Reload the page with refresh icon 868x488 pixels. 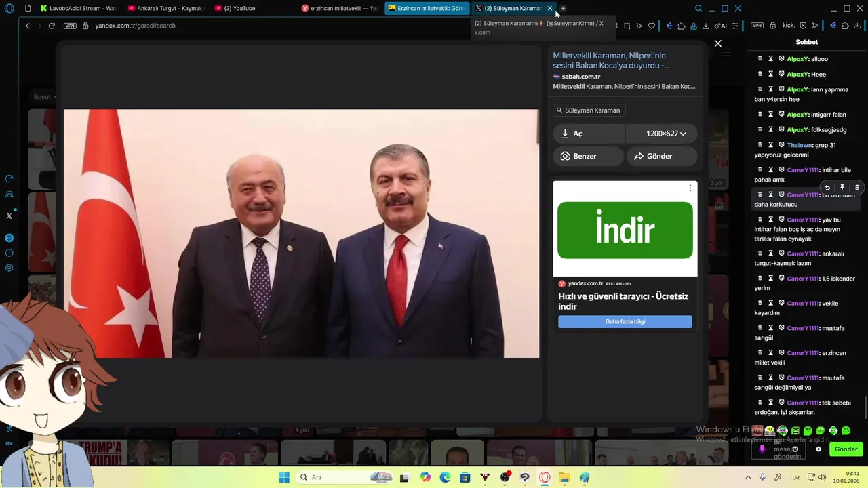pyautogui.click(x=52, y=26)
